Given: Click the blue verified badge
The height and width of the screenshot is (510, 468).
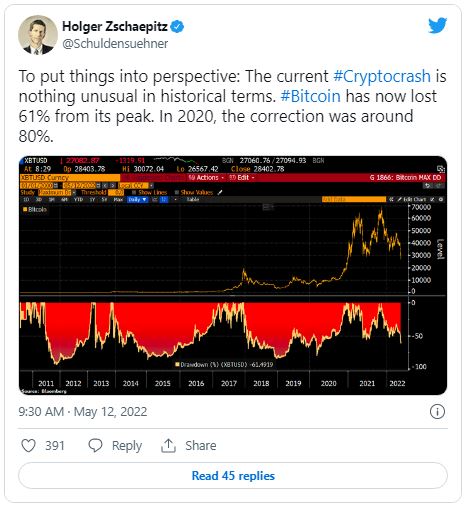Looking at the screenshot, I should (x=177, y=27).
